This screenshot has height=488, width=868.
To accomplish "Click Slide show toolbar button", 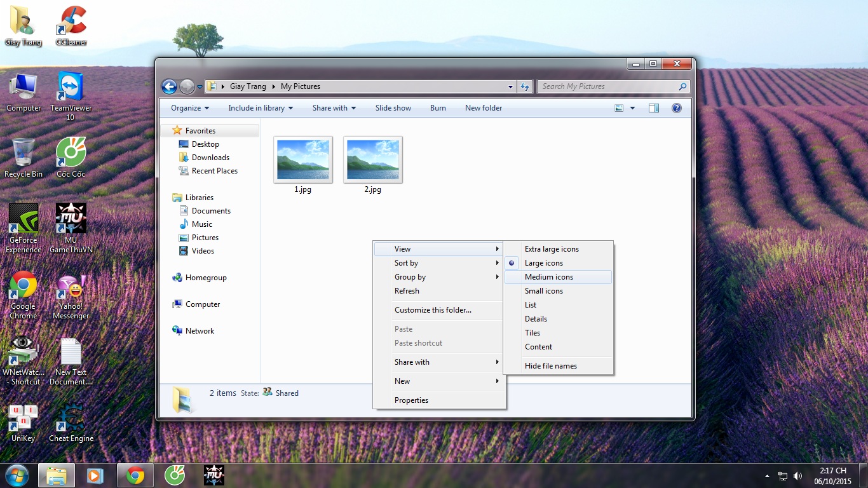I will click(x=393, y=108).
